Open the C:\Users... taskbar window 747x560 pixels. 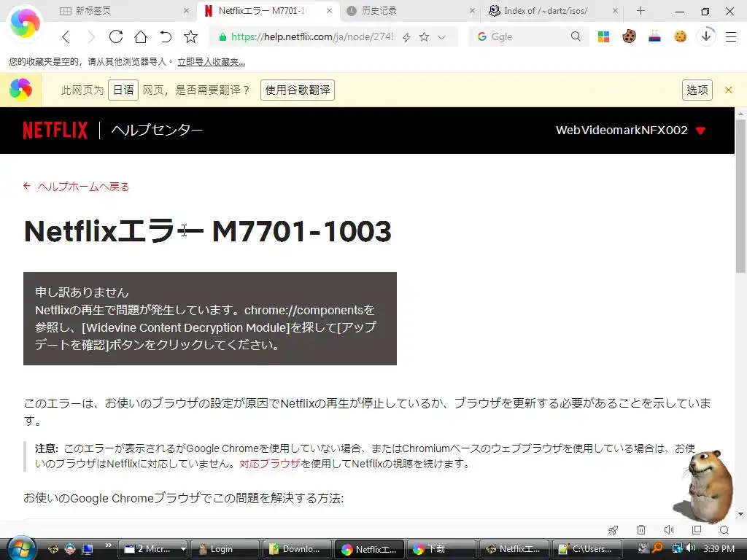coord(587,549)
